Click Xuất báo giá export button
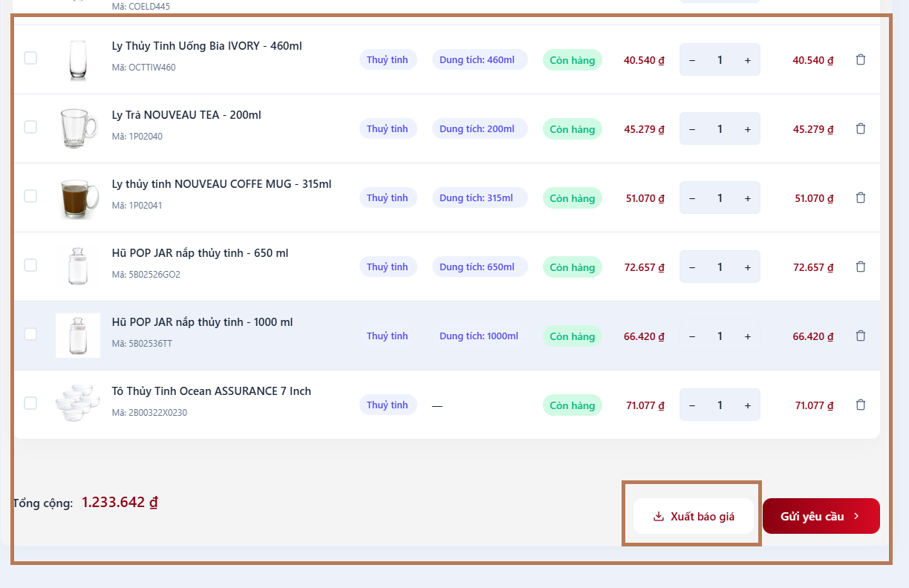The image size is (909, 588). (694, 516)
